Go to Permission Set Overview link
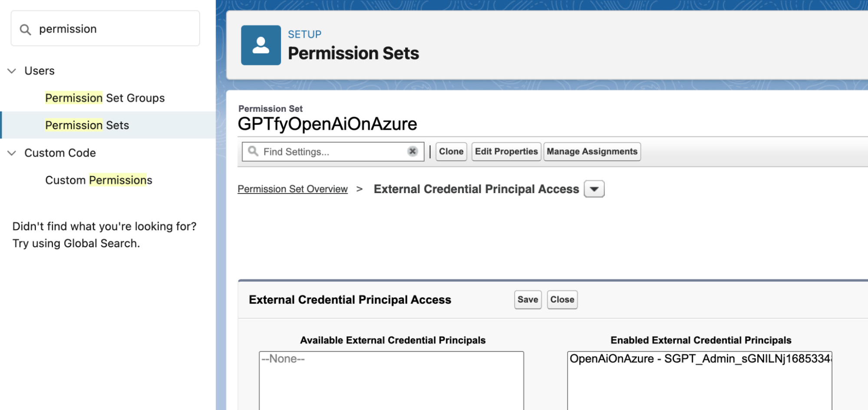Screen dimensions: 868x410 (x=292, y=189)
